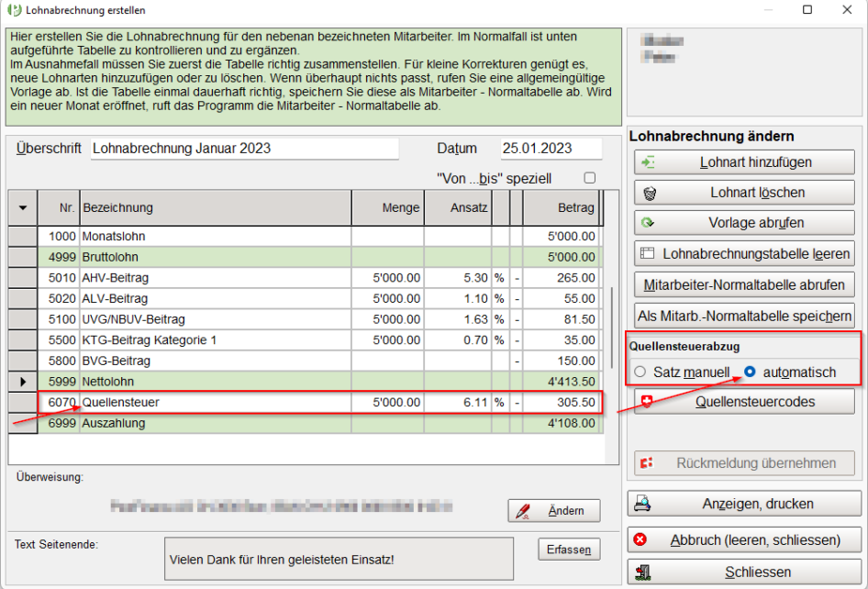
Task: Click row selector beside Quellensteuer
Action: tap(23, 403)
